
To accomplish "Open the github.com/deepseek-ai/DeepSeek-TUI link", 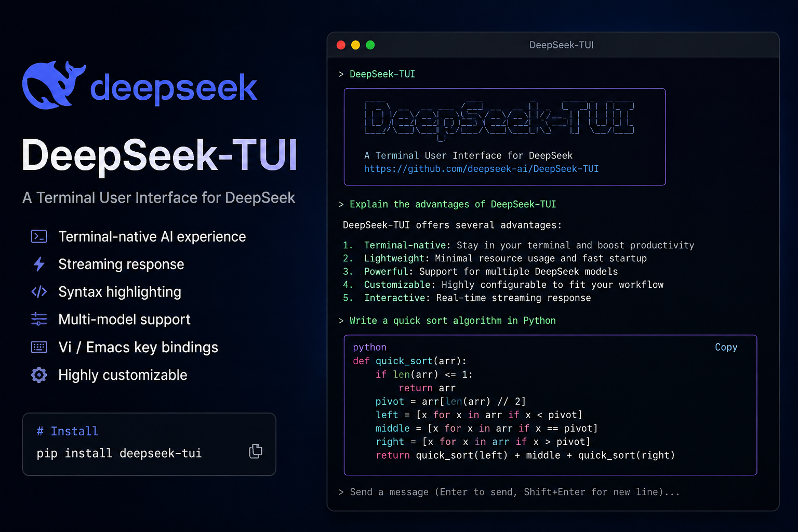I will tap(481, 169).
